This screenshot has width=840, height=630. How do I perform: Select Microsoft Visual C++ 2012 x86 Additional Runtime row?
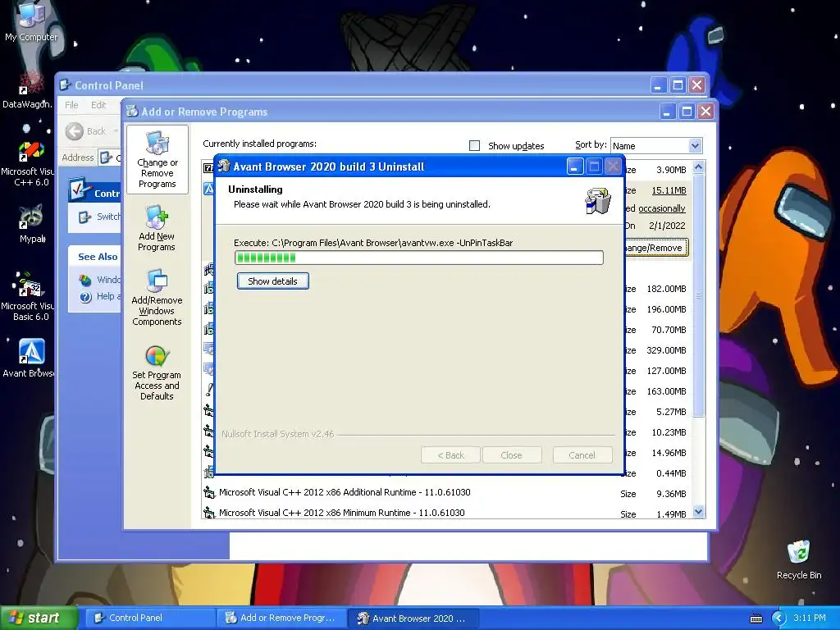[x=445, y=492]
